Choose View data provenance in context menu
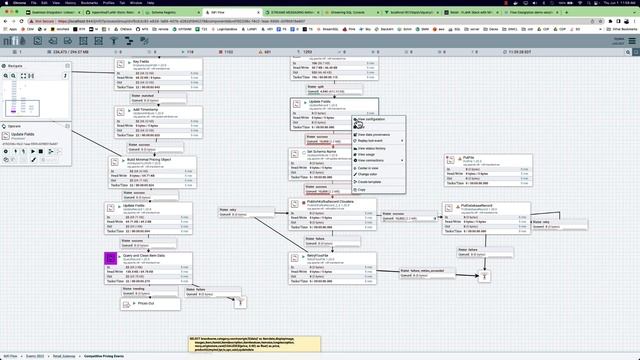 tap(378, 135)
